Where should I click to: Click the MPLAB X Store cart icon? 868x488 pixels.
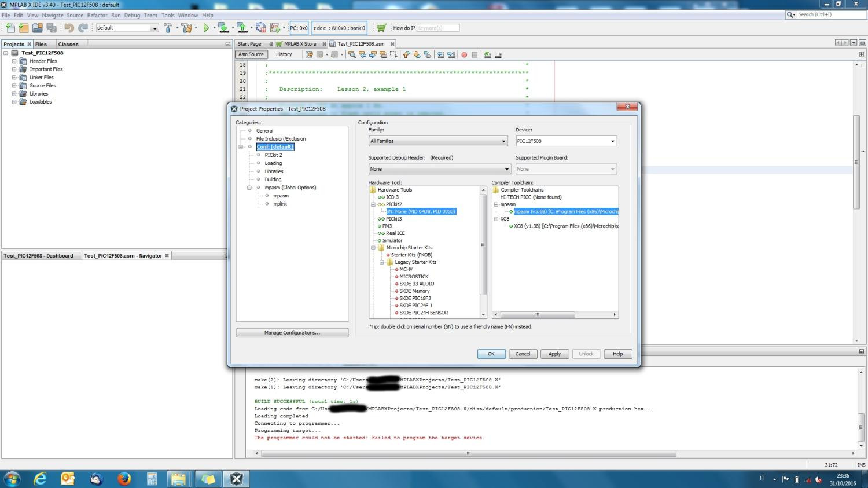[x=381, y=28]
